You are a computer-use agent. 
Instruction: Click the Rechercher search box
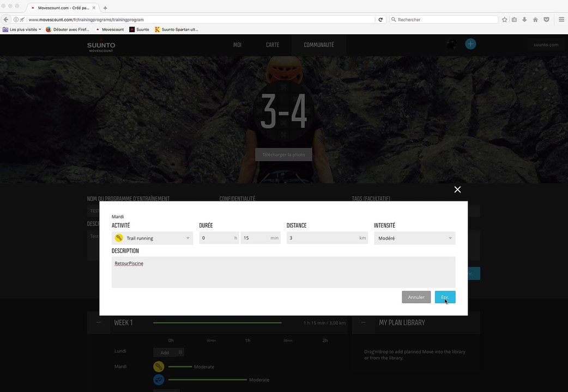click(444, 20)
